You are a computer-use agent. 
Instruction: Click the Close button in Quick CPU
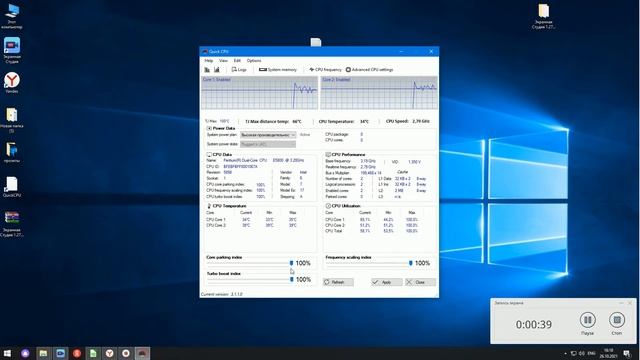[x=420, y=282]
